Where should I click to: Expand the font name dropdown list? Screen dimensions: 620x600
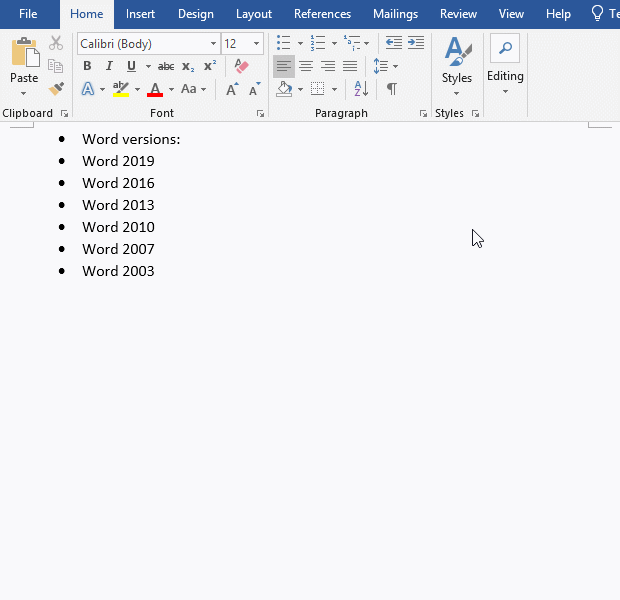(214, 44)
